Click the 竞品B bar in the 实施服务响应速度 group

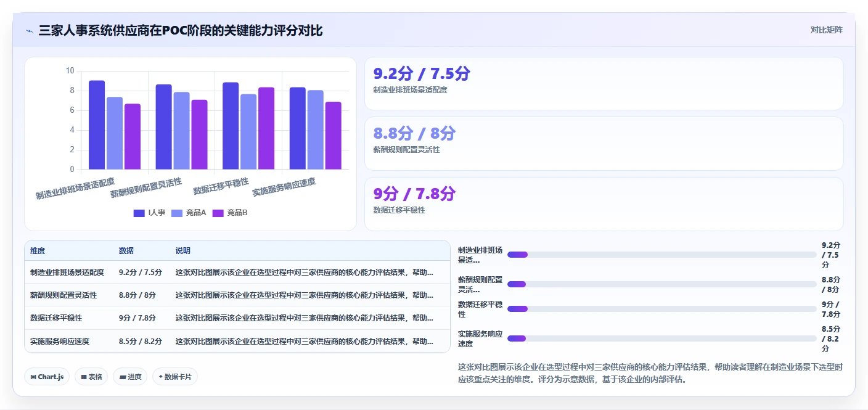334,136
